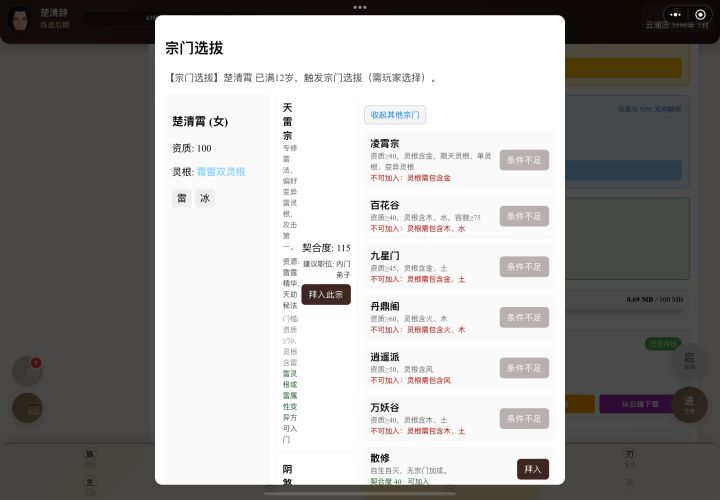Tap the three-dot handle at top center
Screen dimensions: 720x500
[x=360, y=7]
